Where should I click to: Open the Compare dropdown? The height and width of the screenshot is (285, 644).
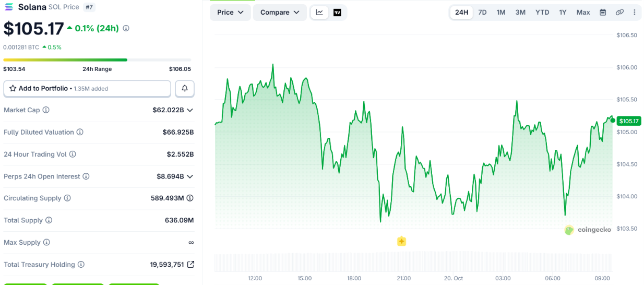pyautogui.click(x=280, y=12)
